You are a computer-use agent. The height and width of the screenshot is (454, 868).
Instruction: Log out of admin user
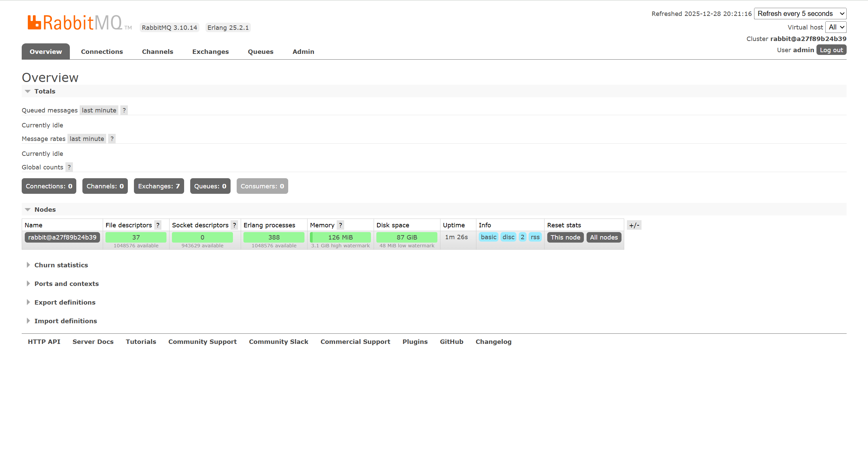pos(831,50)
